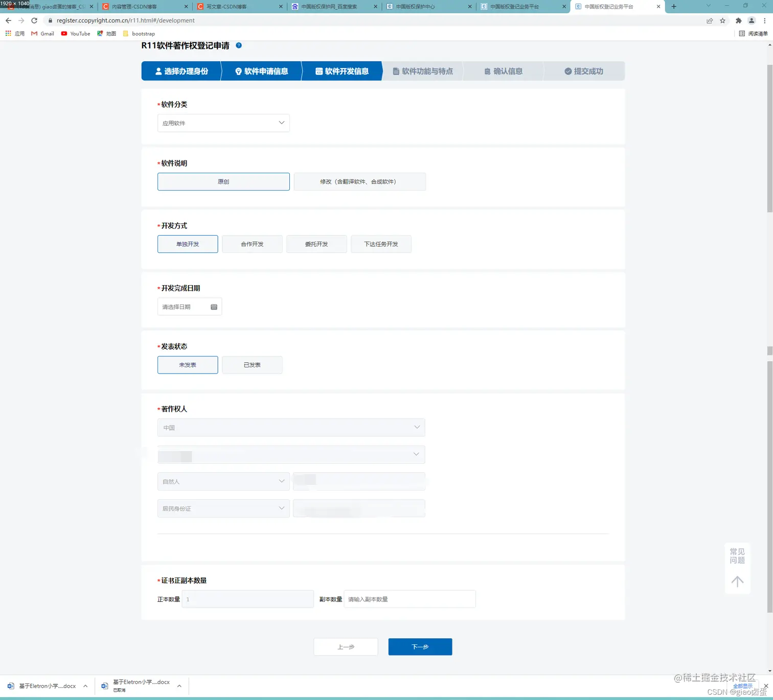The height and width of the screenshot is (700, 773).
Task: Expand the blurred region dropdown under 中国
Action: tap(291, 455)
